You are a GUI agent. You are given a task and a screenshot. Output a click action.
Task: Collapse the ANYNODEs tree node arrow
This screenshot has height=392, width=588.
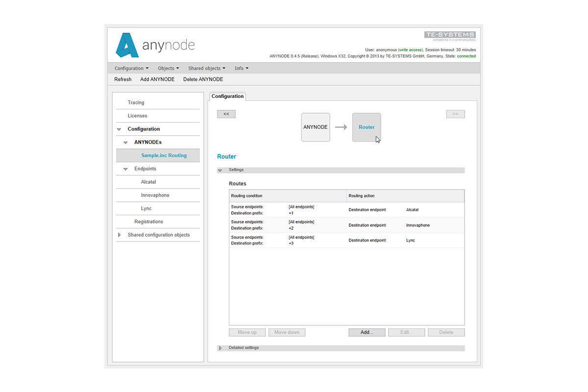[x=125, y=143]
